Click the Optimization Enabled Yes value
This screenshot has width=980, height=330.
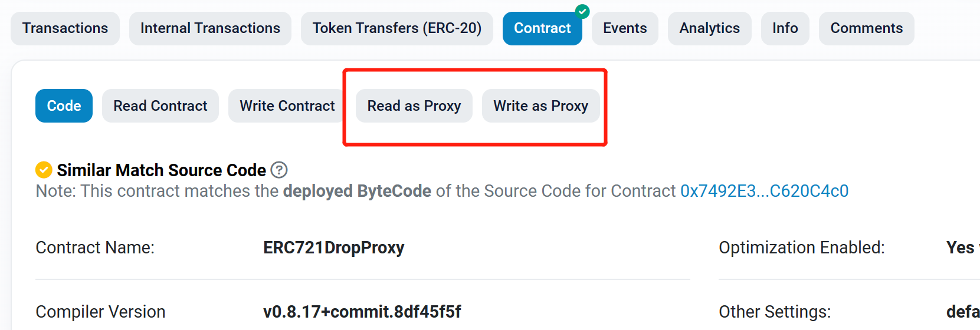click(960, 247)
